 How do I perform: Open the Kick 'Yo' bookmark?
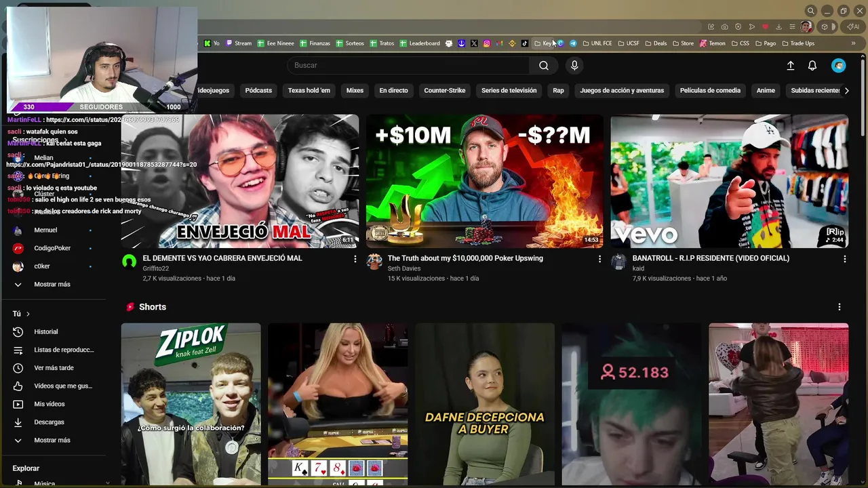(212, 43)
